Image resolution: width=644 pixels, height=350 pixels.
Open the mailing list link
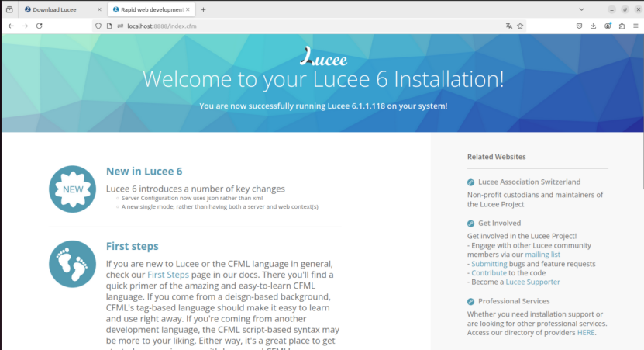(542, 255)
